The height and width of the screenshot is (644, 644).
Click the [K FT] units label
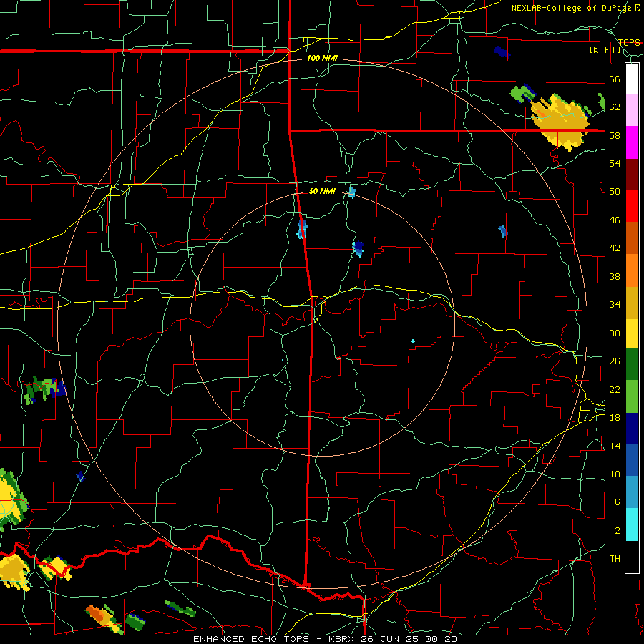click(605, 50)
